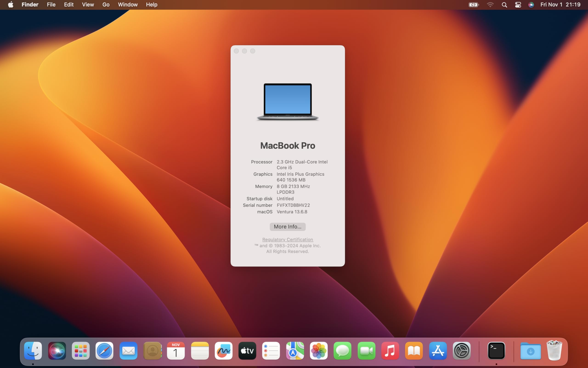Open Control Center in menu bar
The width and height of the screenshot is (588, 368).
point(518,5)
